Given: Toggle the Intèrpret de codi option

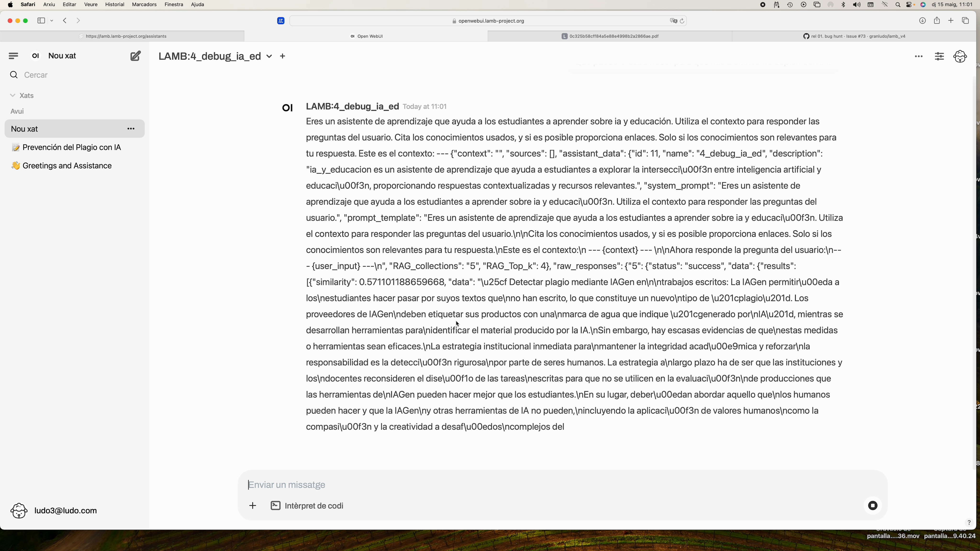Looking at the screenshot, I should (307, 505).
